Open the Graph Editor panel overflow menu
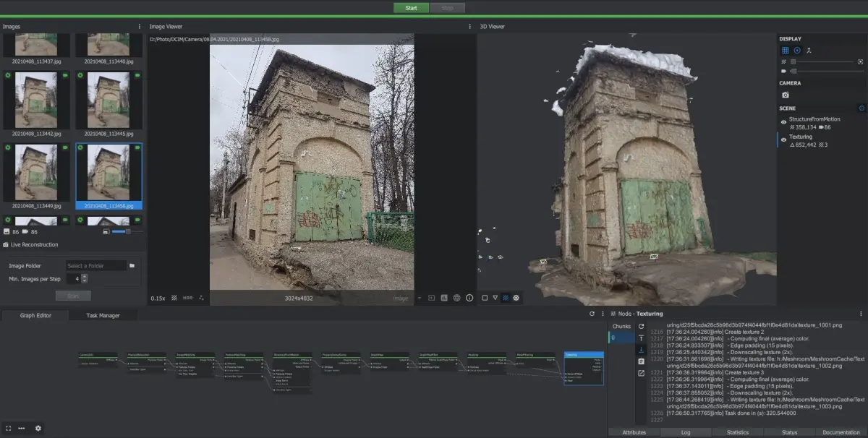Screen dimensions: 868x438 coord(603,314)
